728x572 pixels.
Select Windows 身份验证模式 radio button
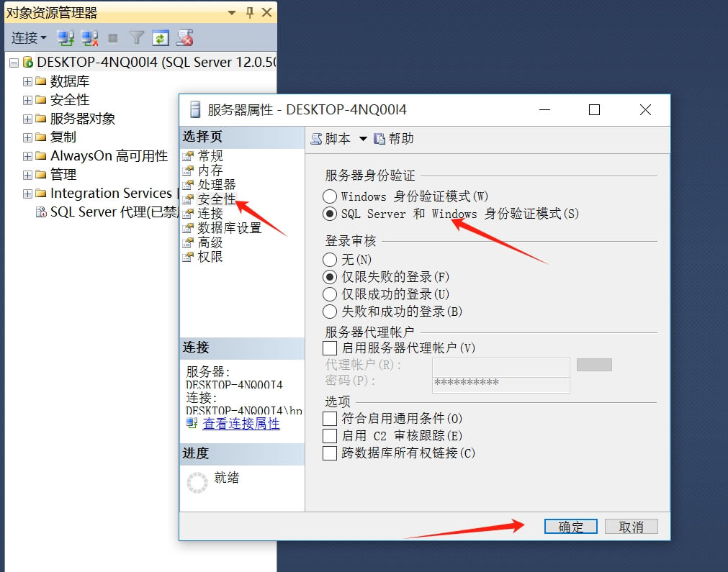click(x=330, y=196)
